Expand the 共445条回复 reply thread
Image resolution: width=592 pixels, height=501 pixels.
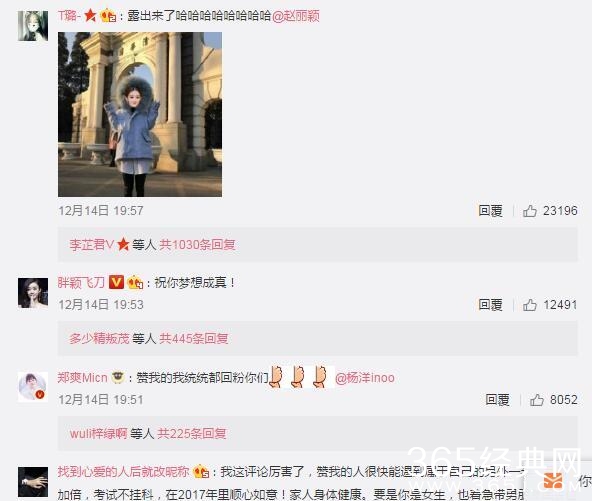click(x=194, y=339)
